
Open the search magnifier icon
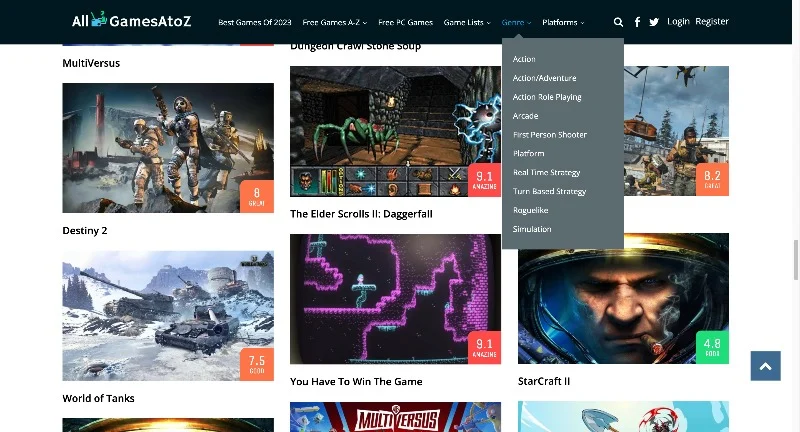[x=618, y=22]
